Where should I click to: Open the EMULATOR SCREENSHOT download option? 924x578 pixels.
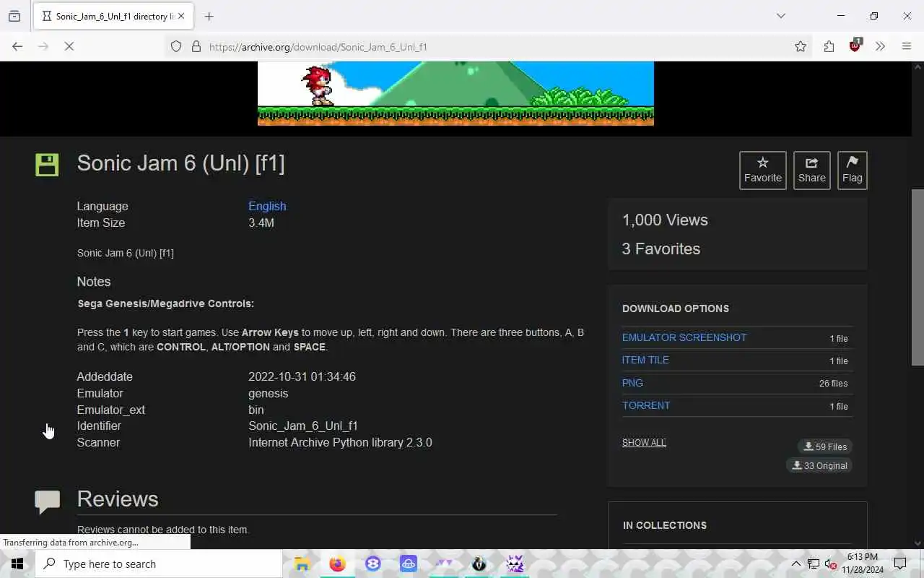[x=684, y=337]
